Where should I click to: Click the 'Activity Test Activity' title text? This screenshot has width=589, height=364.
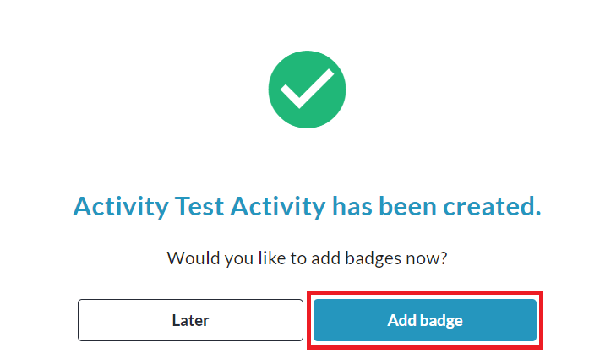coord(199,205)
